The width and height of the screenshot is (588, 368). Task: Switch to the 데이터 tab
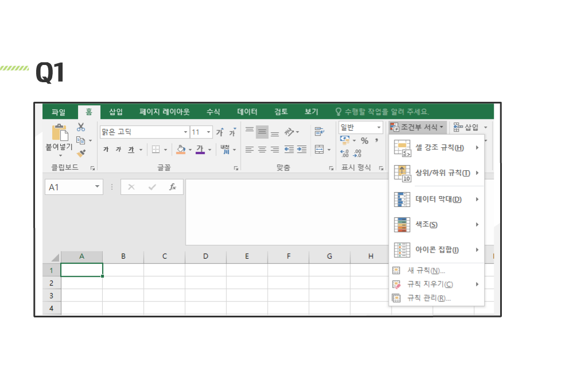tap(247, 112)
